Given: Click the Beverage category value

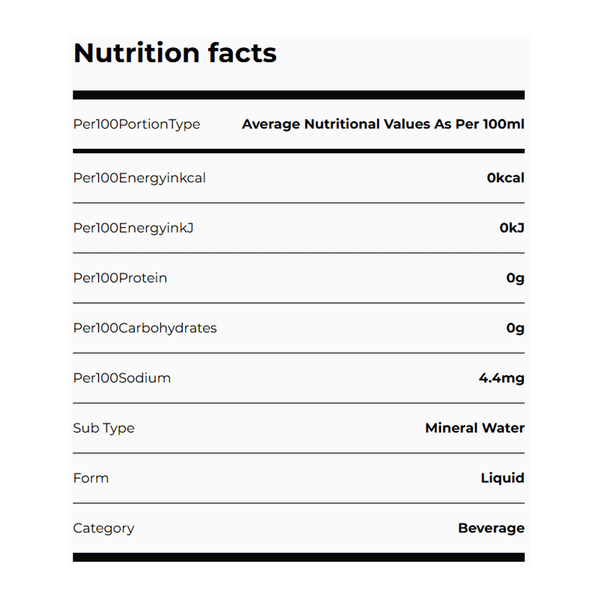Looking at the screenshot, I should pos(491,528).
